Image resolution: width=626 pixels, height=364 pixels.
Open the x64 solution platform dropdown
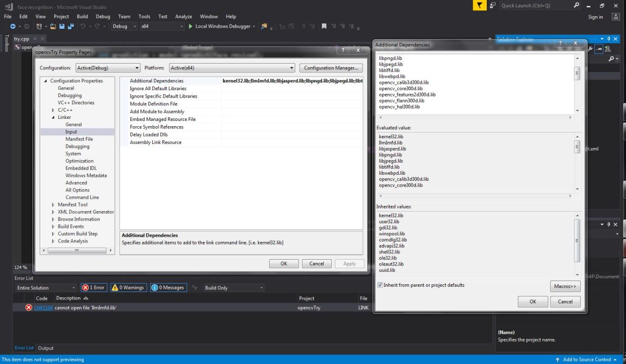click(162, 26)
